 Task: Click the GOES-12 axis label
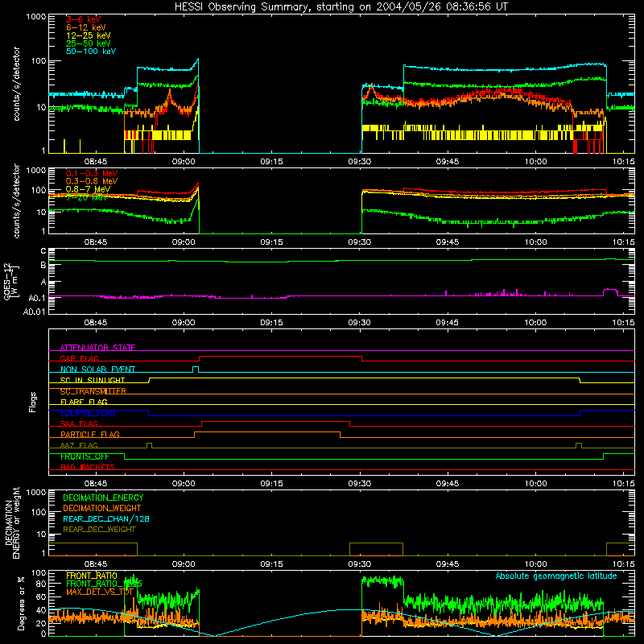click(x=11, y=281)
